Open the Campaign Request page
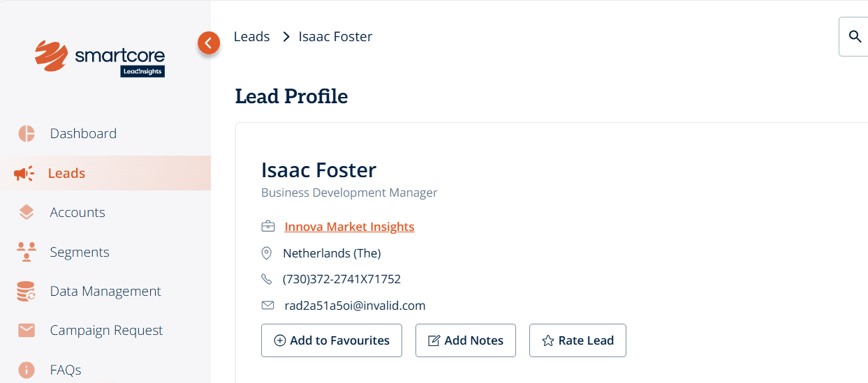This screenshot has width=868, height=383. 106,330
